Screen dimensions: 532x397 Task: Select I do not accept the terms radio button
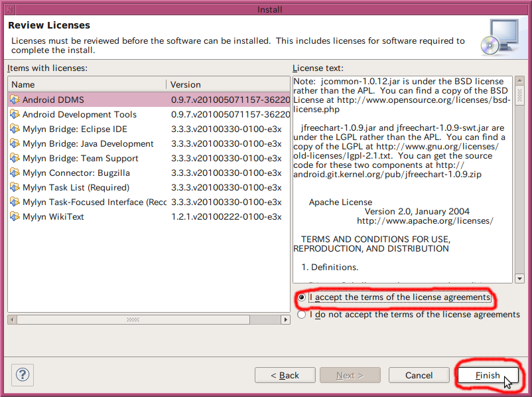click(x=301, y=315)
